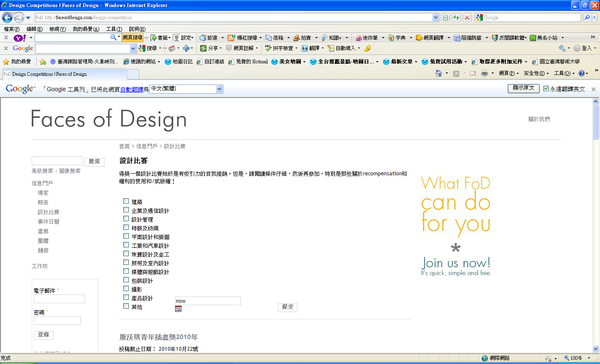The width and height of the screenshot is (600, 364).
Task: Click the yellow highlighter icon on Google toolbar
Action: click(x=367, y=48)
